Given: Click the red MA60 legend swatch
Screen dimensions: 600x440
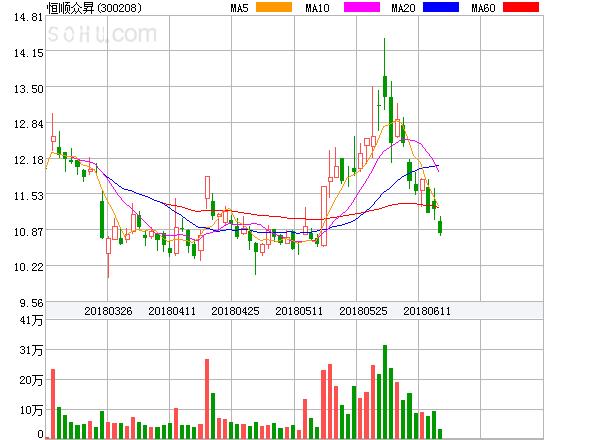Looking at the screenshot, I should pyautogui.click(x=521, y=7).
